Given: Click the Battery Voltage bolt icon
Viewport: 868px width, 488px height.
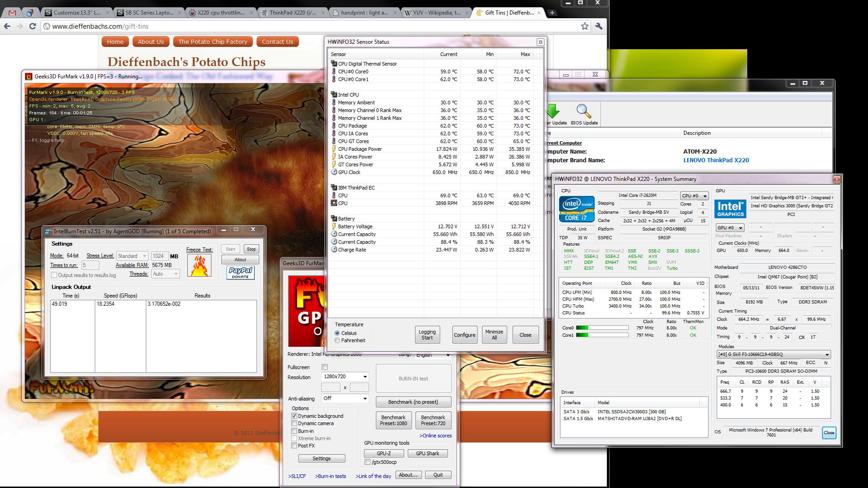Looking at the screenshot, I should point(334,226).
